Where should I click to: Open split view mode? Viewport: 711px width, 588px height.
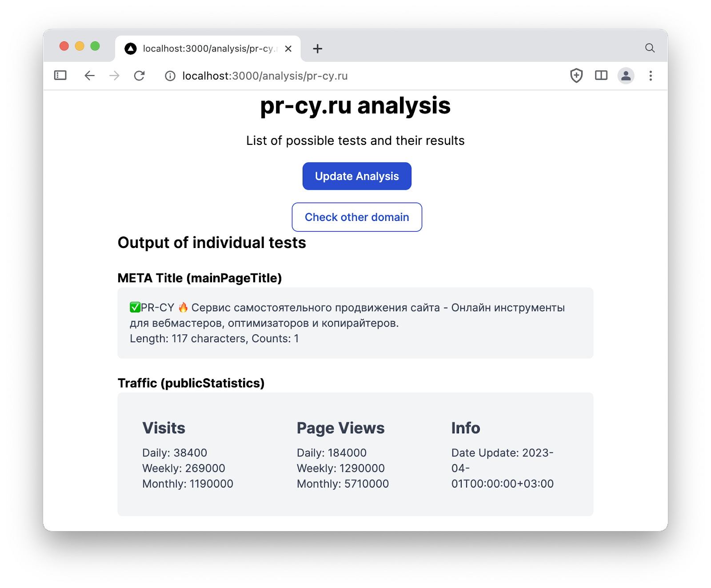tap(601, 76)
